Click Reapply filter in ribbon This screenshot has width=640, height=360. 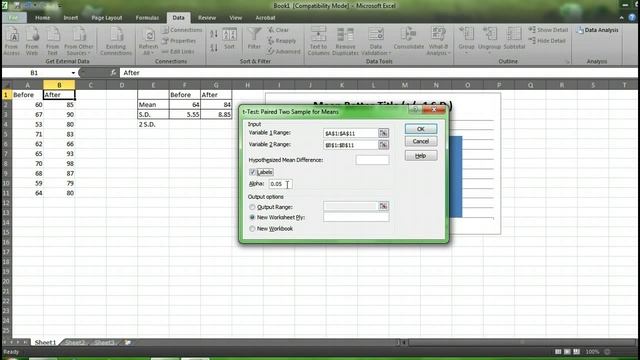[282, 41]
